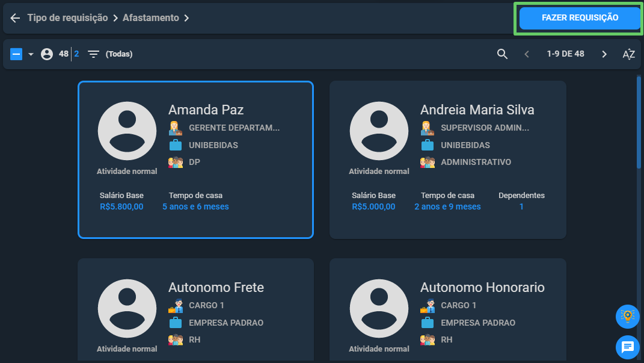Click Autonomo Frete's CARGO 1 icon
644x363 pixels.
coord(176,305)
